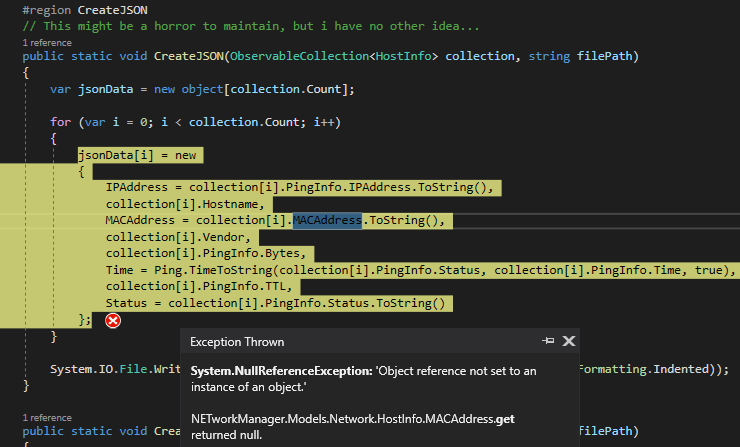
Task: Click 'System.NullReferenceException:' message text
Action: (282, 371)
